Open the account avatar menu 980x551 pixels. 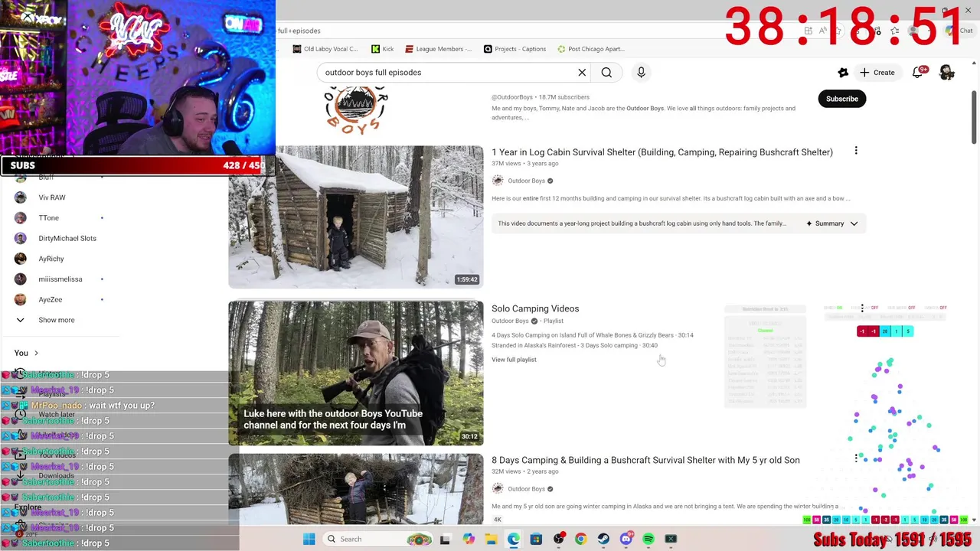[947, 73]
